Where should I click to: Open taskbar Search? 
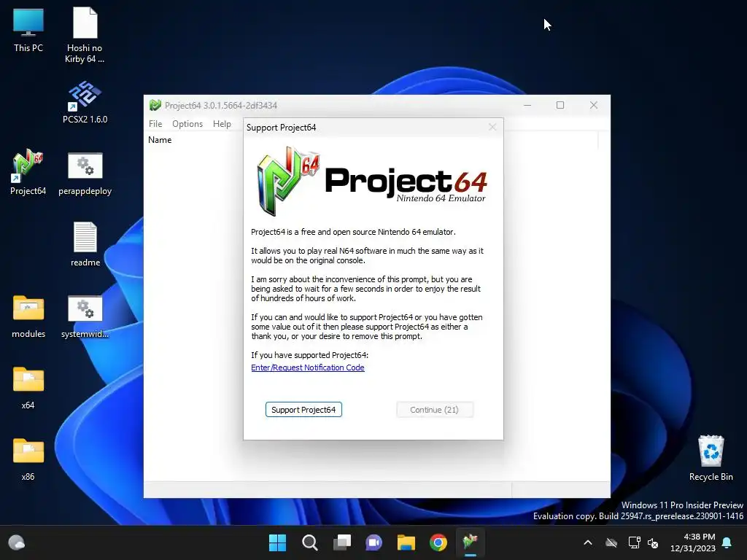(309, 542)
